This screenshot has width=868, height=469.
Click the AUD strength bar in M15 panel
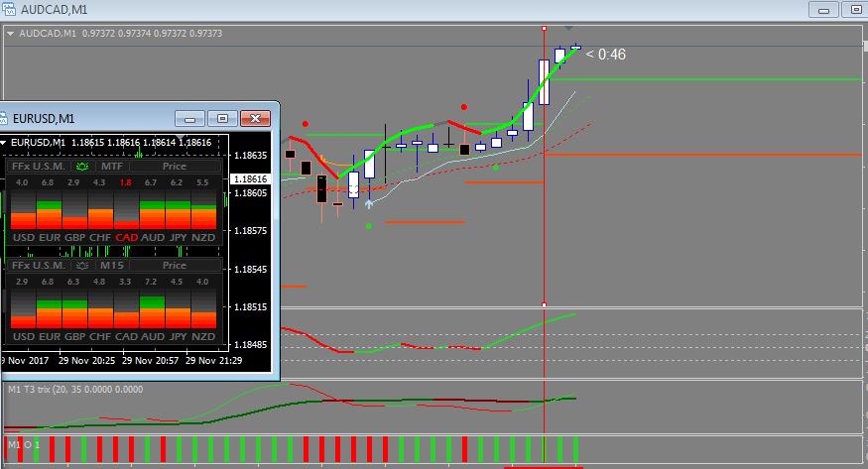pyautogui.click(x=152, y=309)
